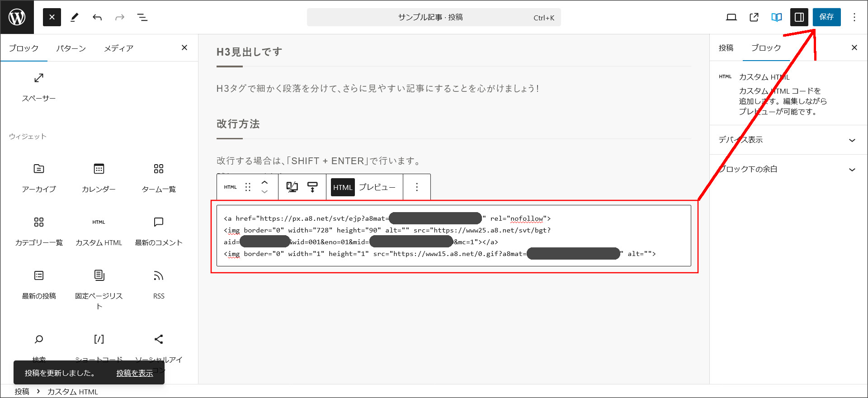
Task: Click the 投稿を表示 link in notification
Action: (135, 373)
